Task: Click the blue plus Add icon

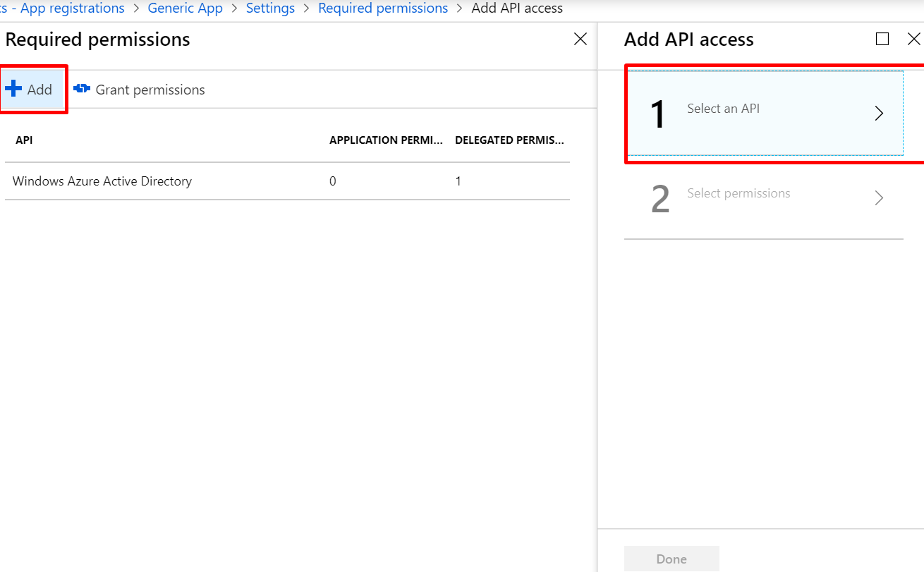Action: 13,89
